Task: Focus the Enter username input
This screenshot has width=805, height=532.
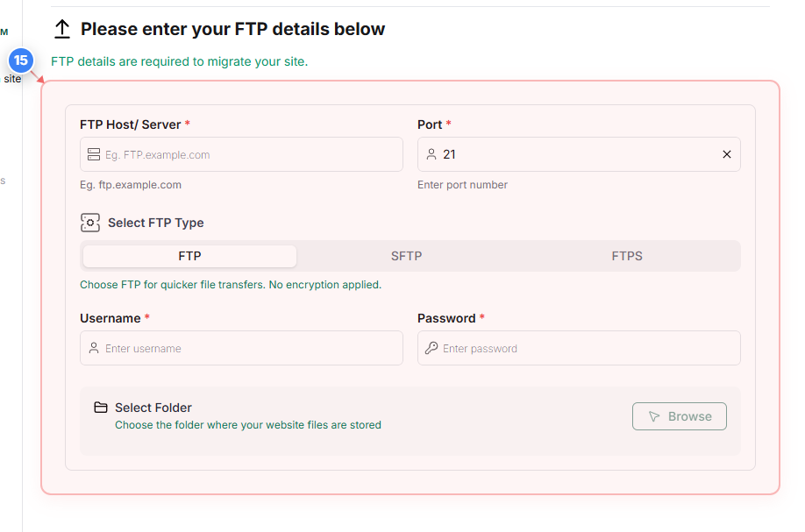Action: click(241, 348)
